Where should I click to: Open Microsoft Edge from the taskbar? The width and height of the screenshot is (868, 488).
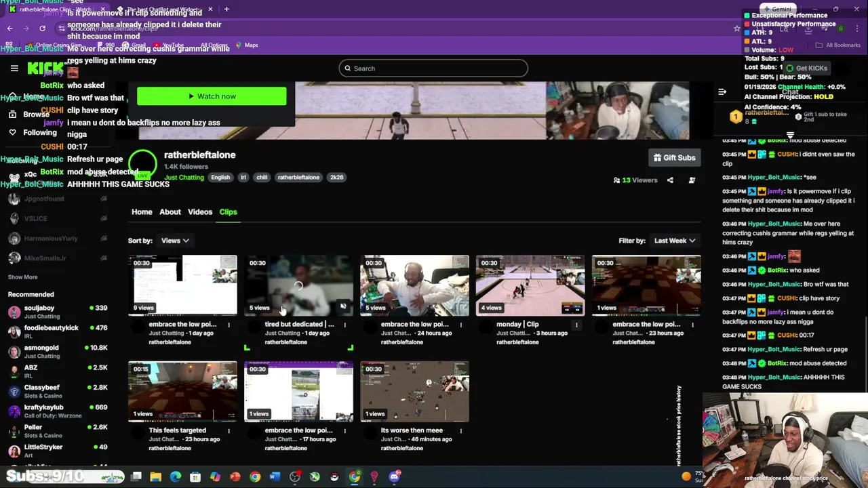click(x=176, y=476)
